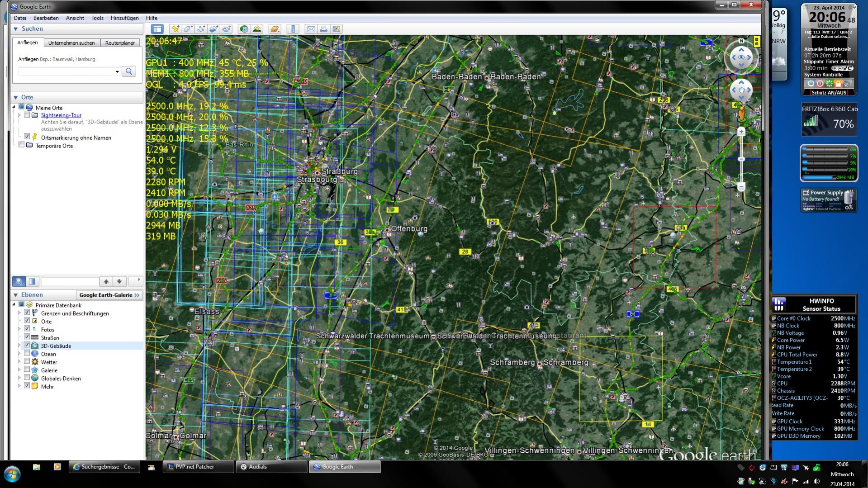
Task: Open Windows Explorer from taskbar
Action: pos(37,467)
